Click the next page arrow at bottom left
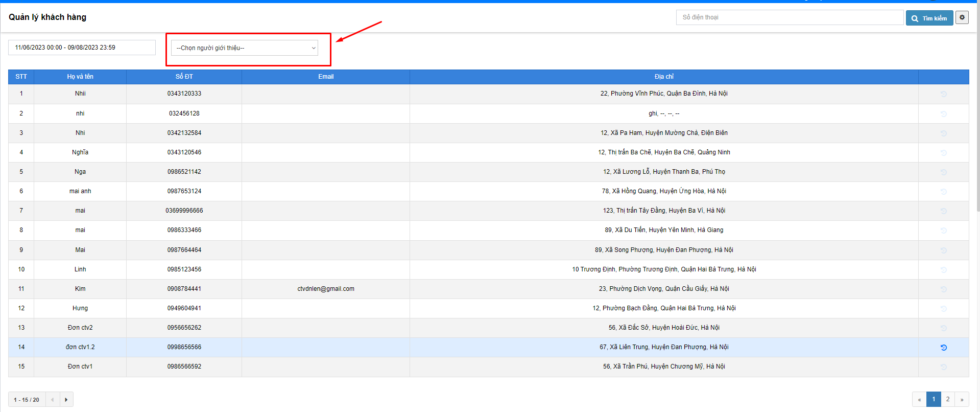This screenshot has height=412, width=980. point(66,399)
